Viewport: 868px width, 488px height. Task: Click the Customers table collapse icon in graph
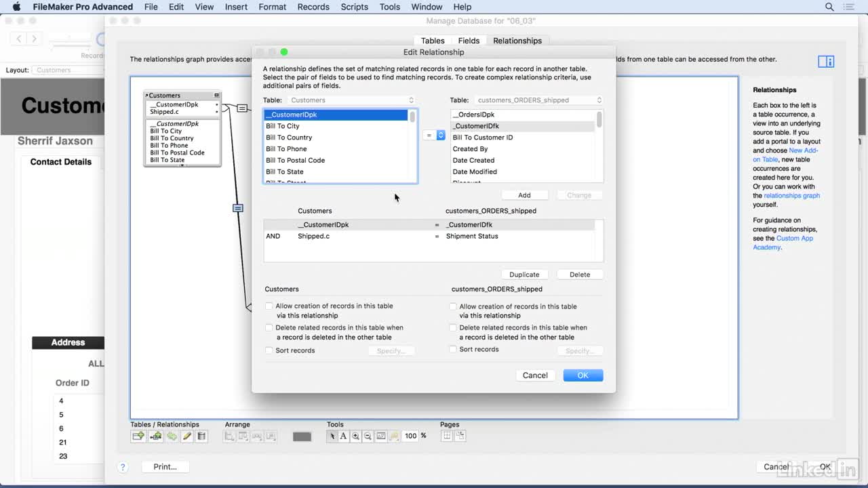[217, 96]
